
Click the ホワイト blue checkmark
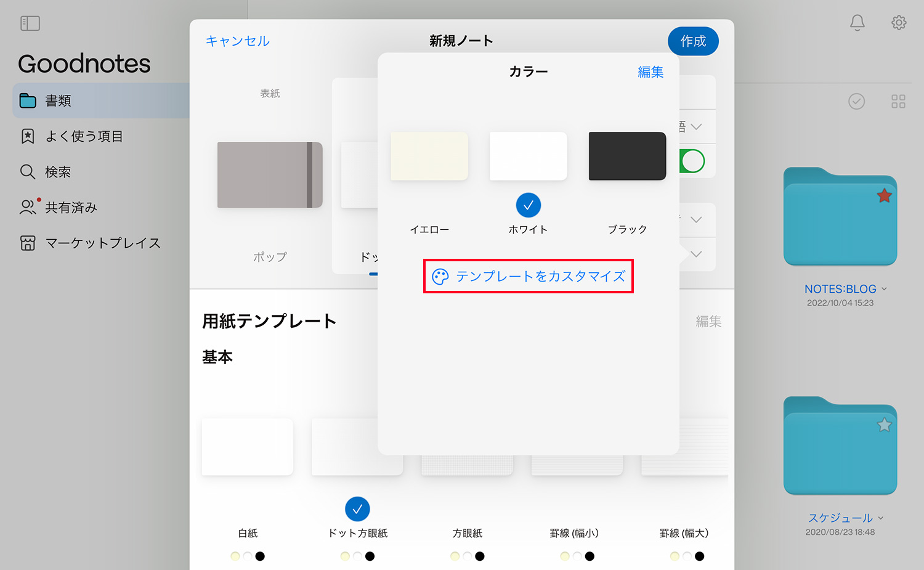[528, 205]
